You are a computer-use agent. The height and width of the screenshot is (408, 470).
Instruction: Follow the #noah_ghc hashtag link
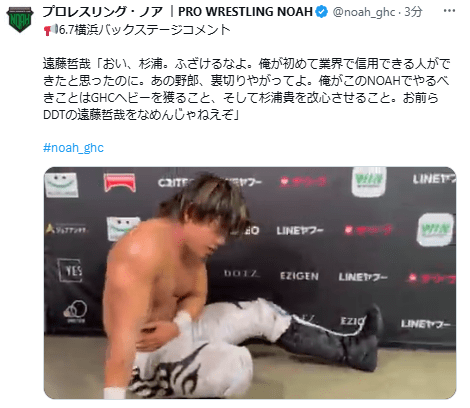click(73, 148)
